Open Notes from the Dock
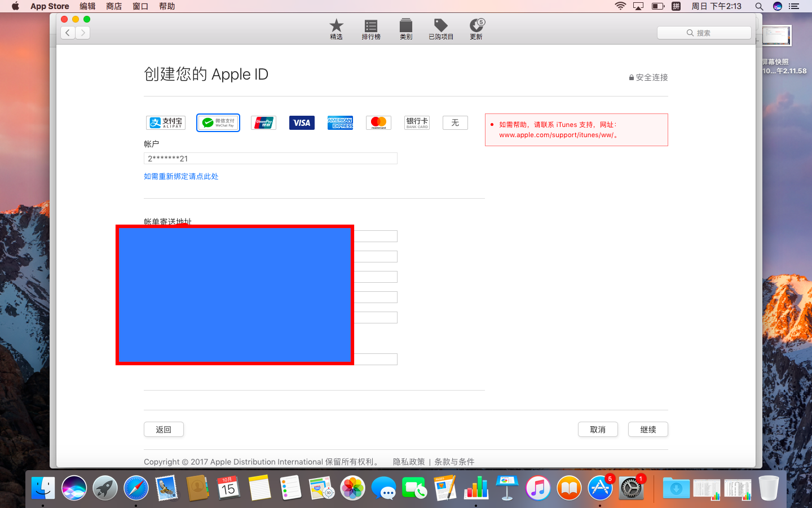 click(x=259, y=488)
